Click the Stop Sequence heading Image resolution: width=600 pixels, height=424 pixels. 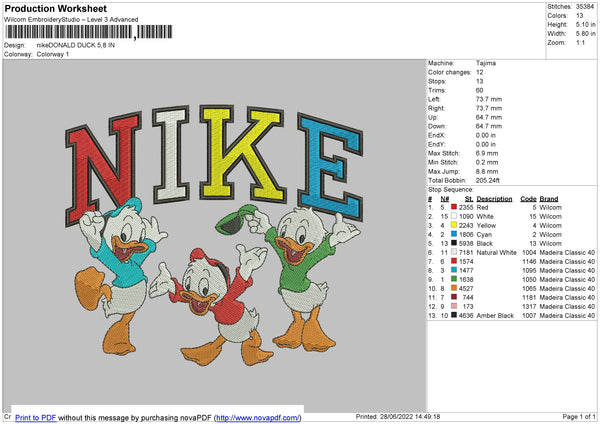(451, 190)
